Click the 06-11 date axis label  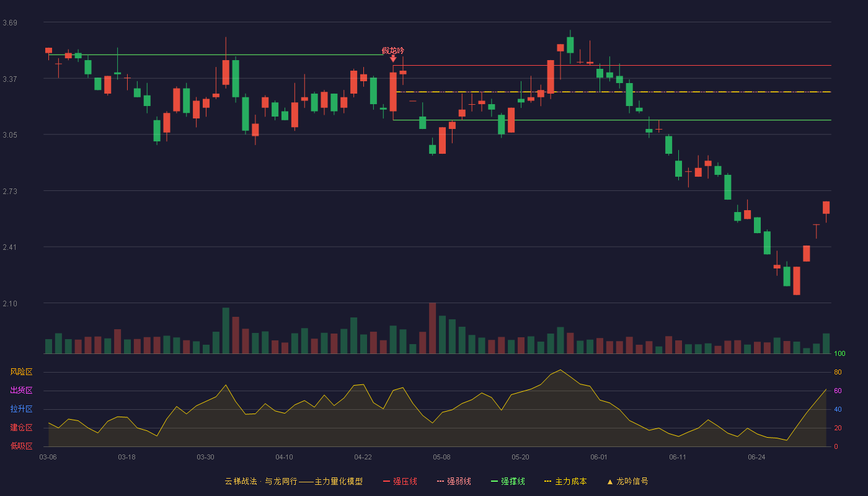(x=678, y=457)
